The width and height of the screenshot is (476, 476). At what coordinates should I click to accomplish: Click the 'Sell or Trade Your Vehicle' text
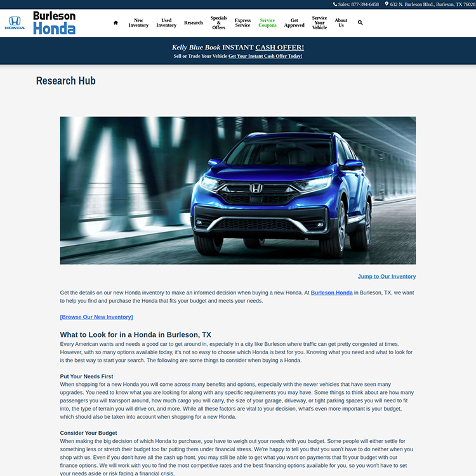[201, 56]
